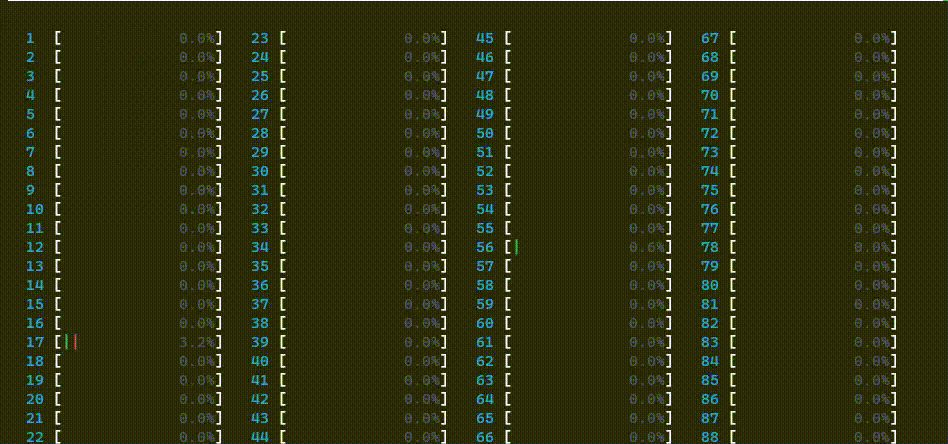This screenshot has height=444, width=948.
Task: Select the CPU 34 core number label
Action: [x=260, y=247]
